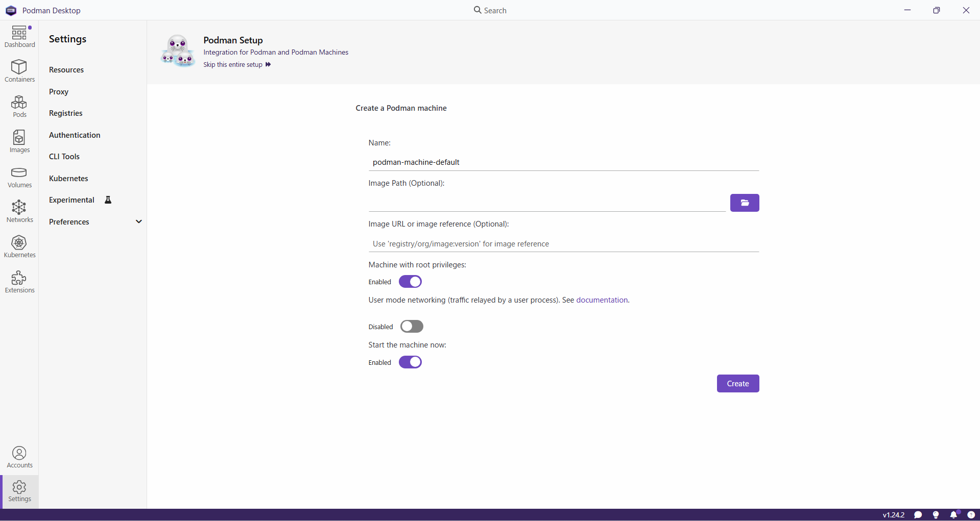Open the Containers page

(x=19, y=71)
